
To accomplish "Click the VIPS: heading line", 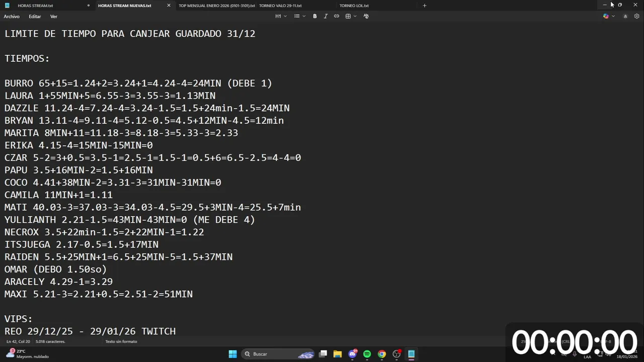I will click(x=19, y=319).
